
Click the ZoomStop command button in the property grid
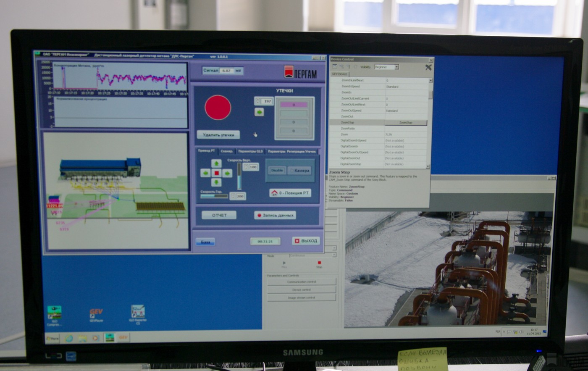tap(406, 123)
